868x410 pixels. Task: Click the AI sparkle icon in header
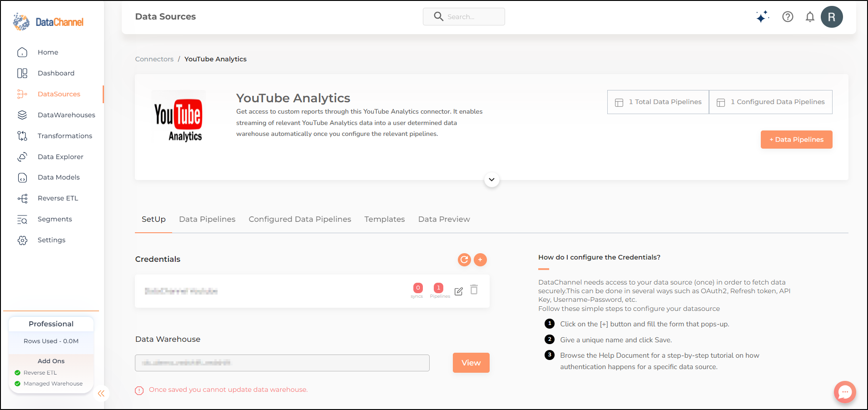coord(763,17)
